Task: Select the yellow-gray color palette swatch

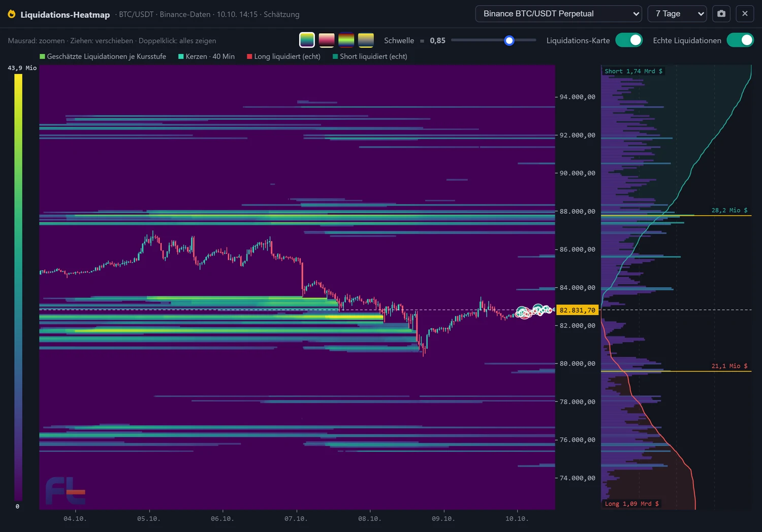Action: click(x=366, y=40)
